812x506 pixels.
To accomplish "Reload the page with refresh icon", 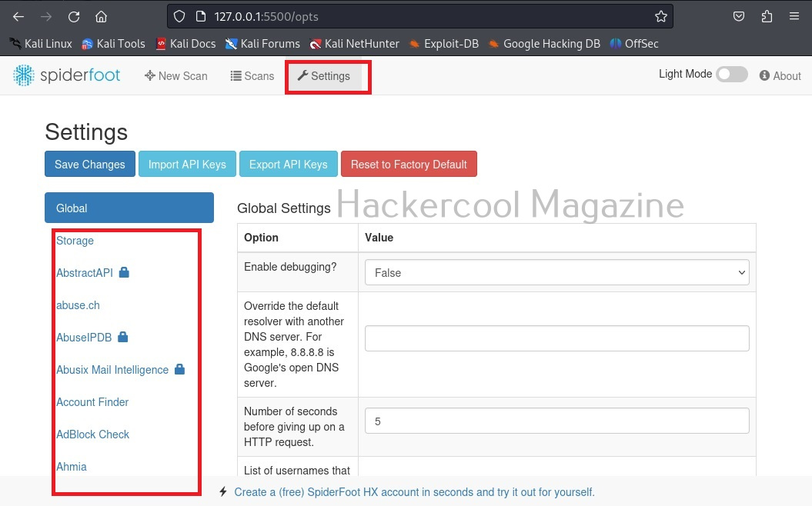I will tap(74, 17).
